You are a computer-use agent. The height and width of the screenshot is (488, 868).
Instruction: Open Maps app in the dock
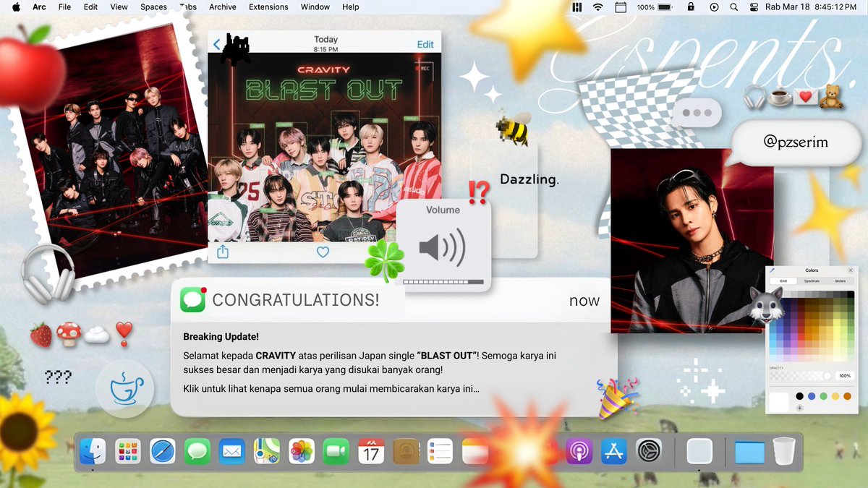point(267,452)
